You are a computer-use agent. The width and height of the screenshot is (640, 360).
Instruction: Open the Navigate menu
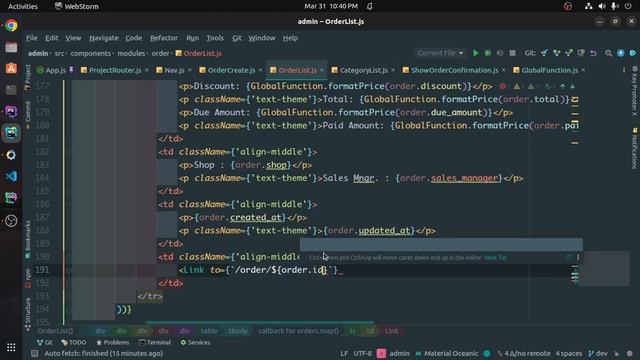click(x=104, y=38)
